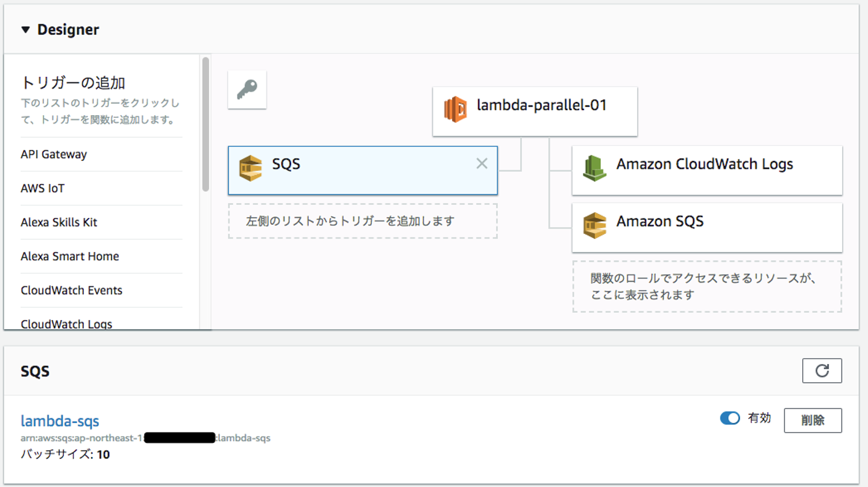Collapse the Designer section
Image resolution: width=868 pixels, height=487 pixels.
(25, 30)
